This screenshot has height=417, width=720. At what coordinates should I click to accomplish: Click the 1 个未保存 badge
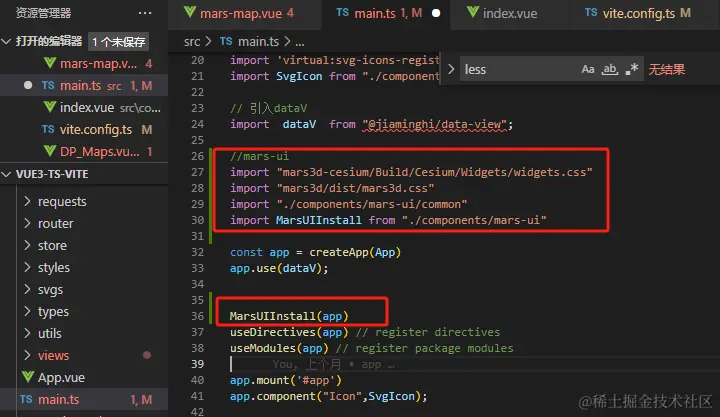point(118,42)
